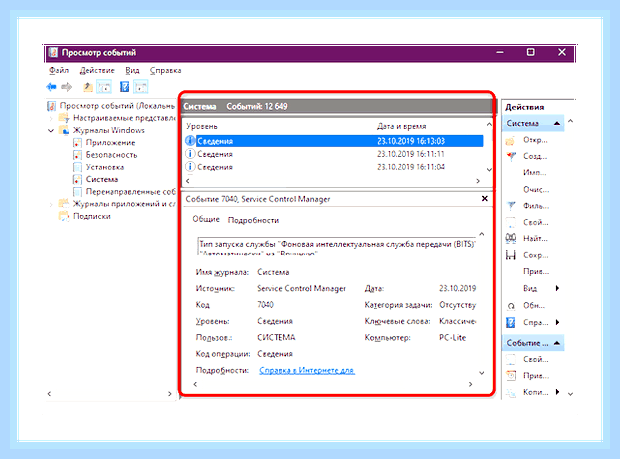
Task: Click the Приложение log icon
Action: [78, 143]
